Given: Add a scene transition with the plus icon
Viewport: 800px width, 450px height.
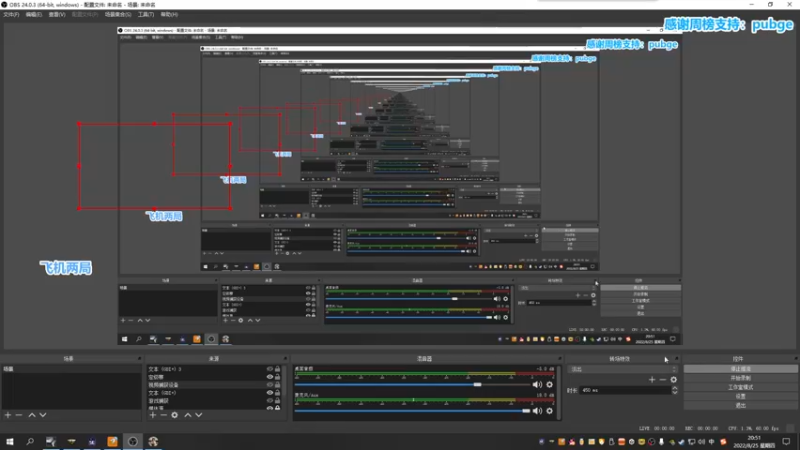Looking at the screenshot, I should (x=652, y=380).
